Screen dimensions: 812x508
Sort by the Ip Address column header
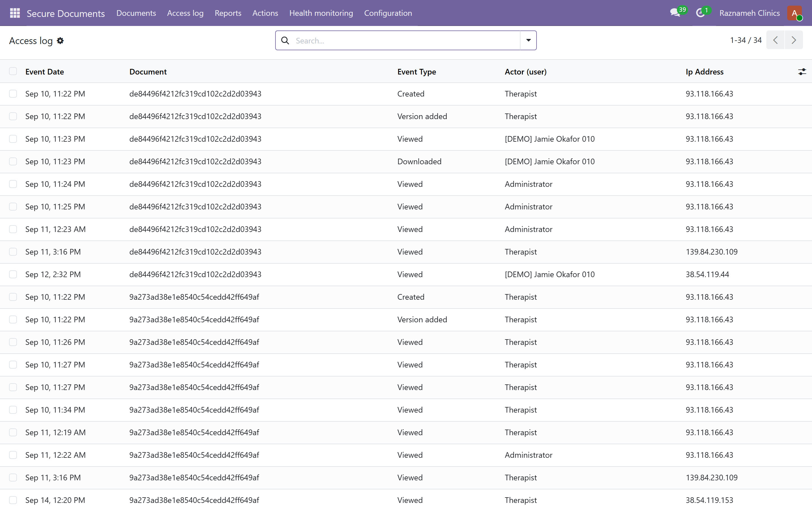point(704,72)
